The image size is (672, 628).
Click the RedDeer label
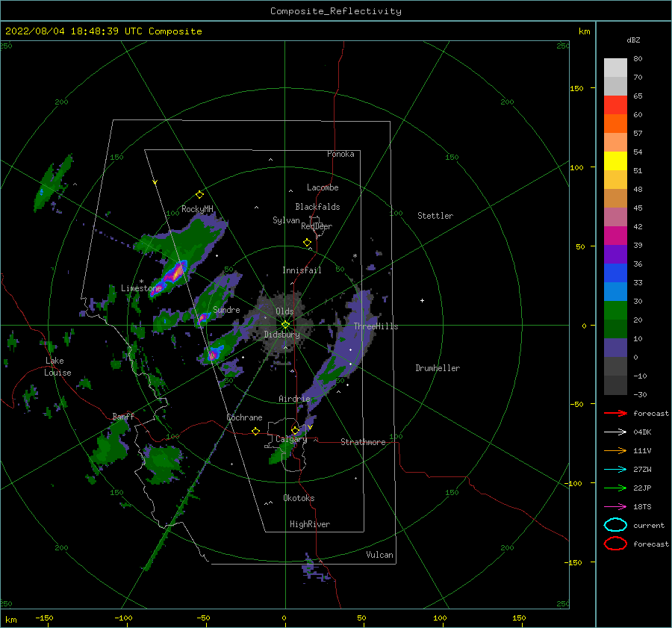click(317, 226)
